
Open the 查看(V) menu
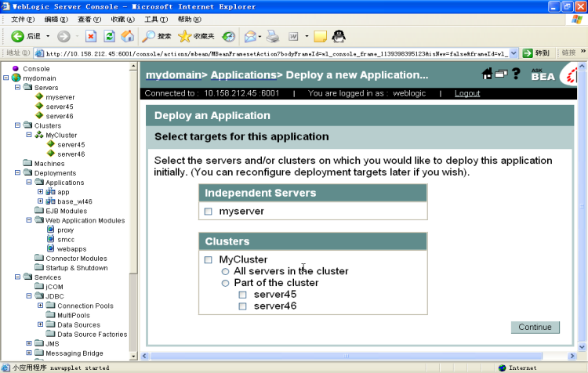click(89, 19)
